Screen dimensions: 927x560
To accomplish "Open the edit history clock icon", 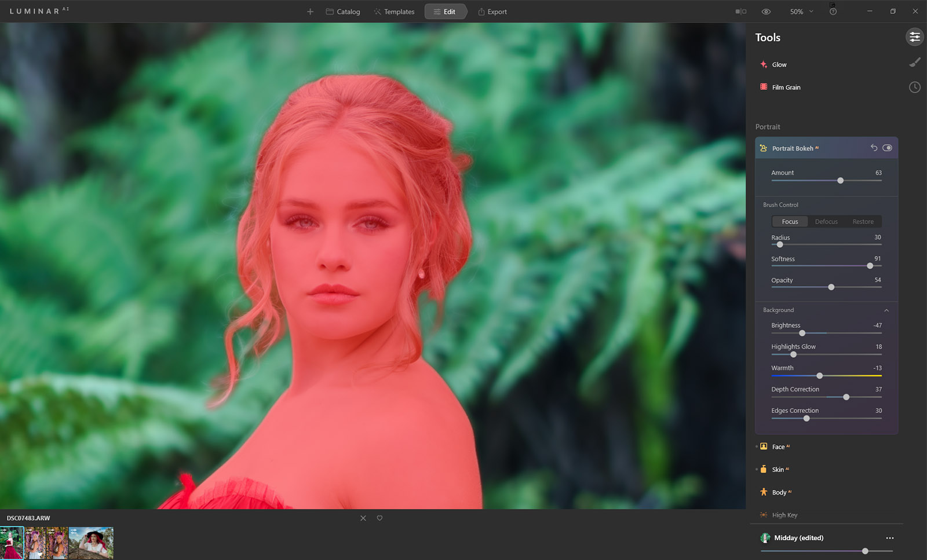I will click(x=914, y=87).
